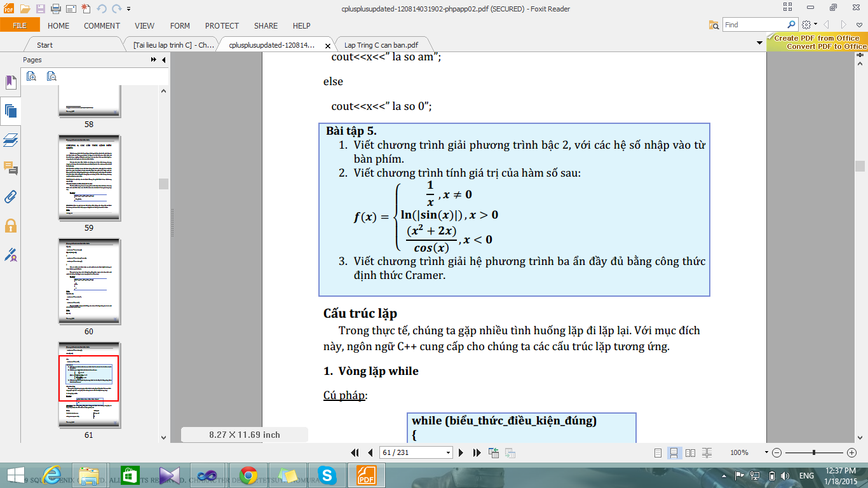Image resolution: width=868 pixels, height=488 pixels.
Task: Open the Security lock panel
Action: (x=10, y=226)
